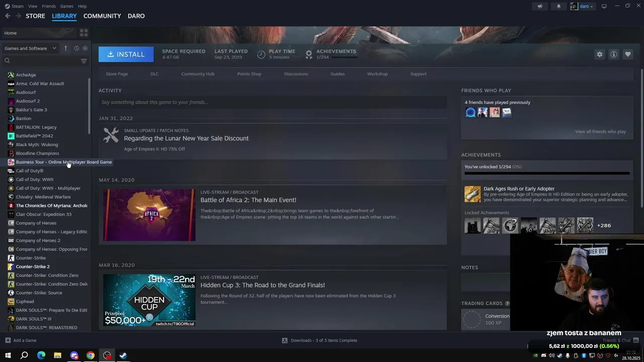The image size is (644, 362).
Task: Select Black Myth: Wukong in library list
Action: pyautogui.click(x=37, y=144)
